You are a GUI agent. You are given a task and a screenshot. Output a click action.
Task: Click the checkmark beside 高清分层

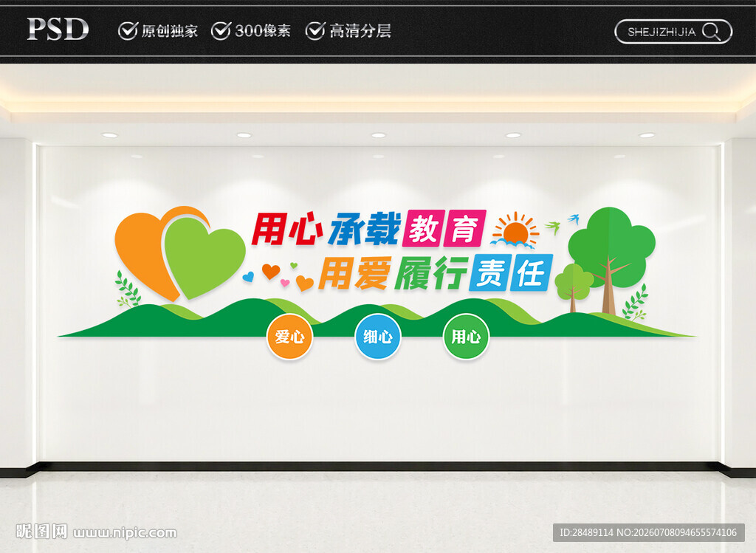315,30
